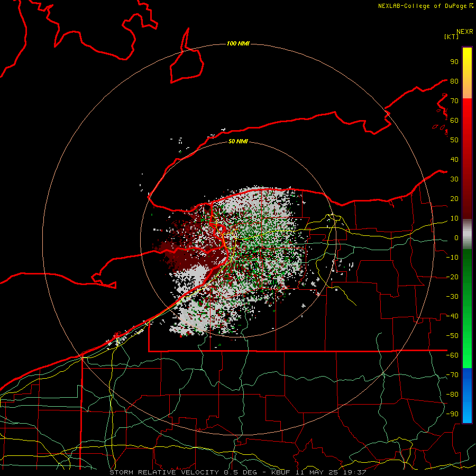Click the [KT] units label

pos(451,36)
